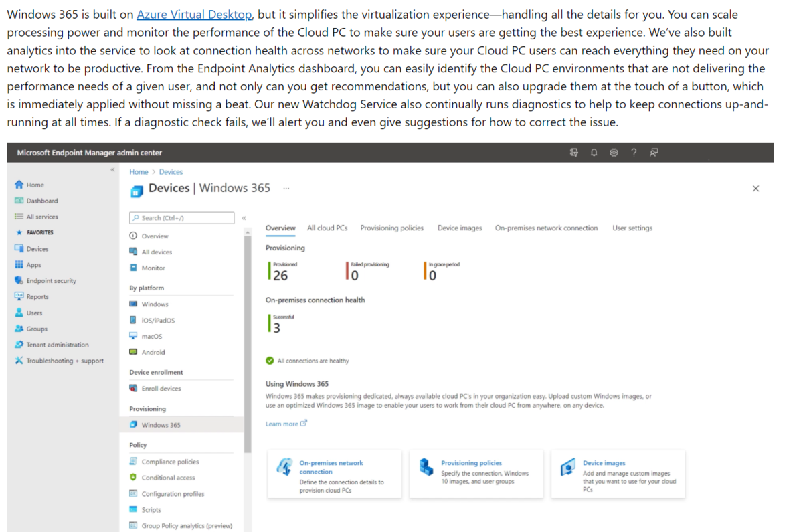
Task: Collapse the Devices menu pane chevron
Action: (x=244, y=218)
